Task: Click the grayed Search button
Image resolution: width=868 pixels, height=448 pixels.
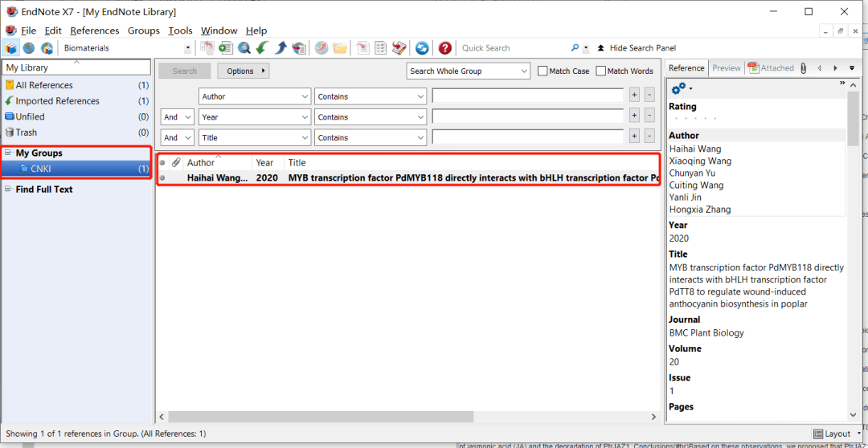Action: [185, 71]
